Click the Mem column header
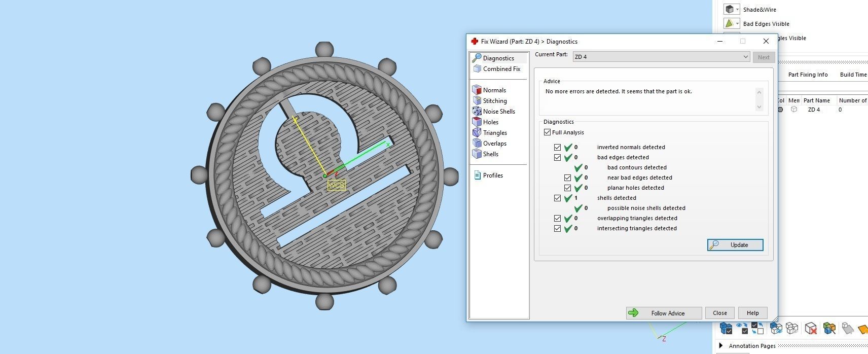This screenshot has height=354, width=868. (793, 100)
